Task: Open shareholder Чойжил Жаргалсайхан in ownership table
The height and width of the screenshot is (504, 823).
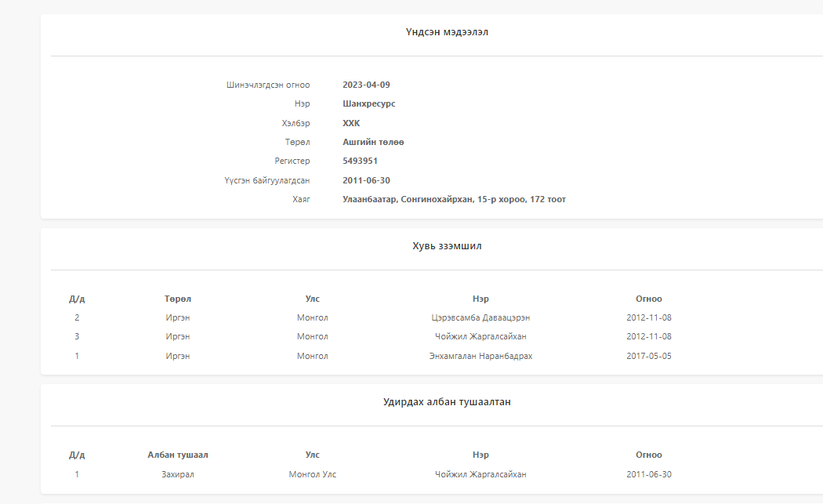Action: point(480,336)
